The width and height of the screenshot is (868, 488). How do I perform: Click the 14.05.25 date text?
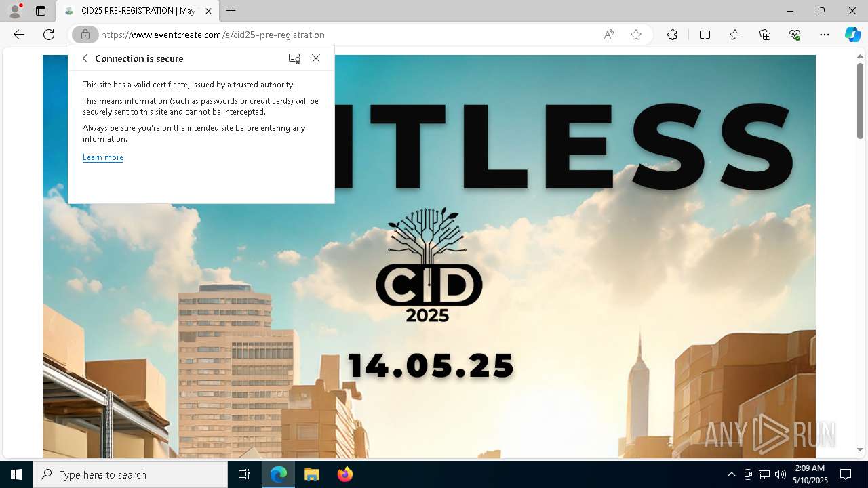coord(431,366)
